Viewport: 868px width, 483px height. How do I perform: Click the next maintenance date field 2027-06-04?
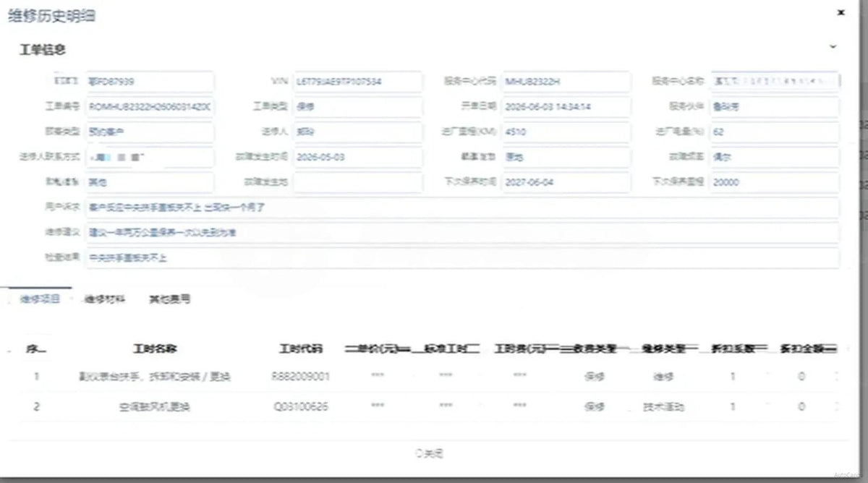pyautogui.click(x=566, y=183)
